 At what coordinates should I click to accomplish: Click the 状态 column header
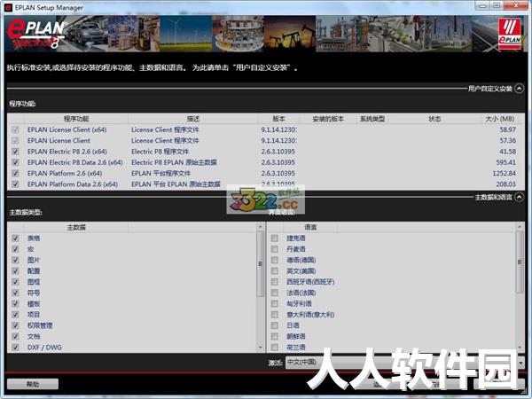(x=434, y=119)
